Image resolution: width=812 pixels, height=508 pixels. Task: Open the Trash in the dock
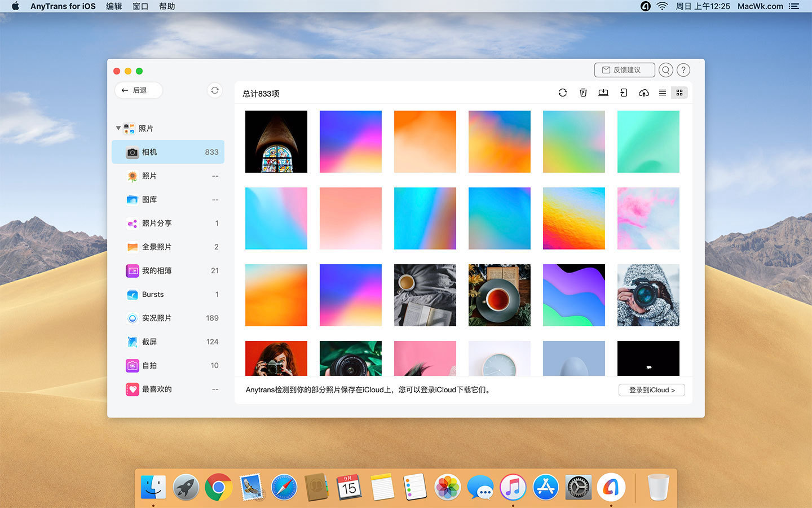pos(658,487)
